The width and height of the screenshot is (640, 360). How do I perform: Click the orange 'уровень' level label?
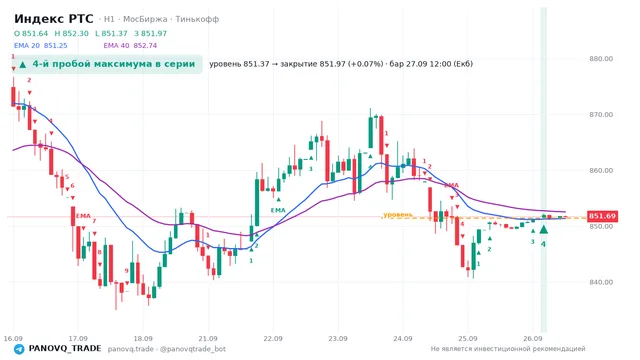(398, 214)
